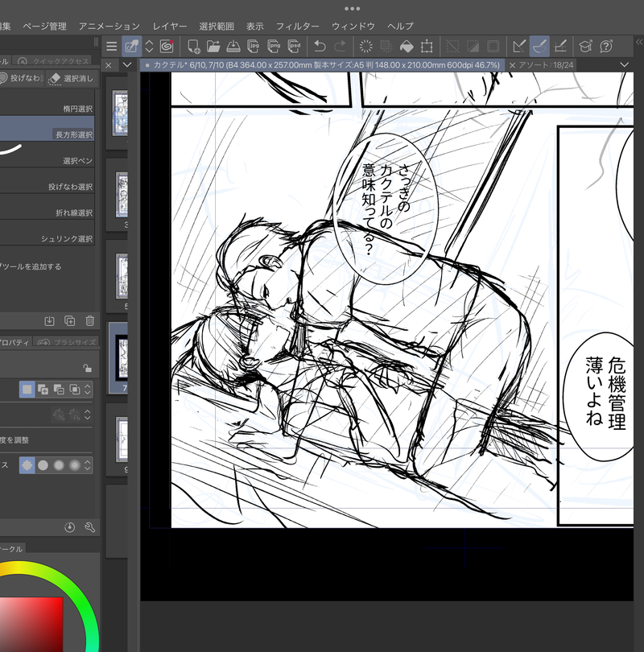The width and height of the screenshot is (644, 652).
Task: Undo the last action
Action: [x=320, y=46]
